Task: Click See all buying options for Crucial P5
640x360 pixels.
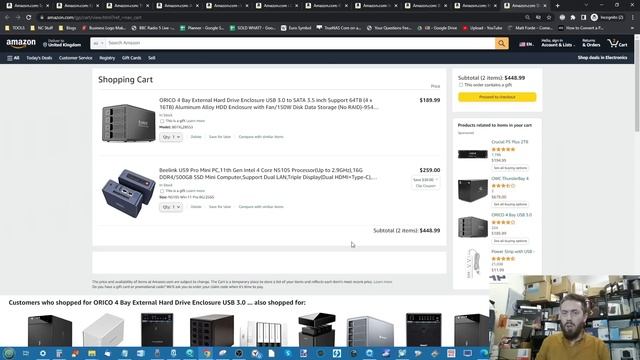Action: pos(510,168)
